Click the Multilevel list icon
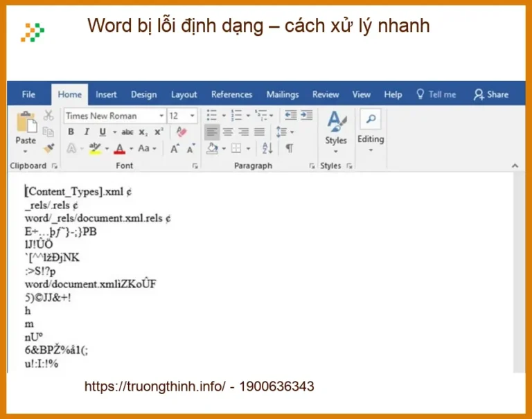Image resolution: width=532 pixels, height=419 pixels. pos(262,115)
